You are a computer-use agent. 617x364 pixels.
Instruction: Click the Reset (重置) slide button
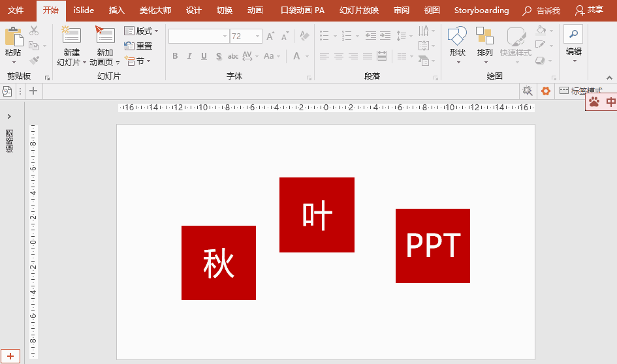point(138,46)
